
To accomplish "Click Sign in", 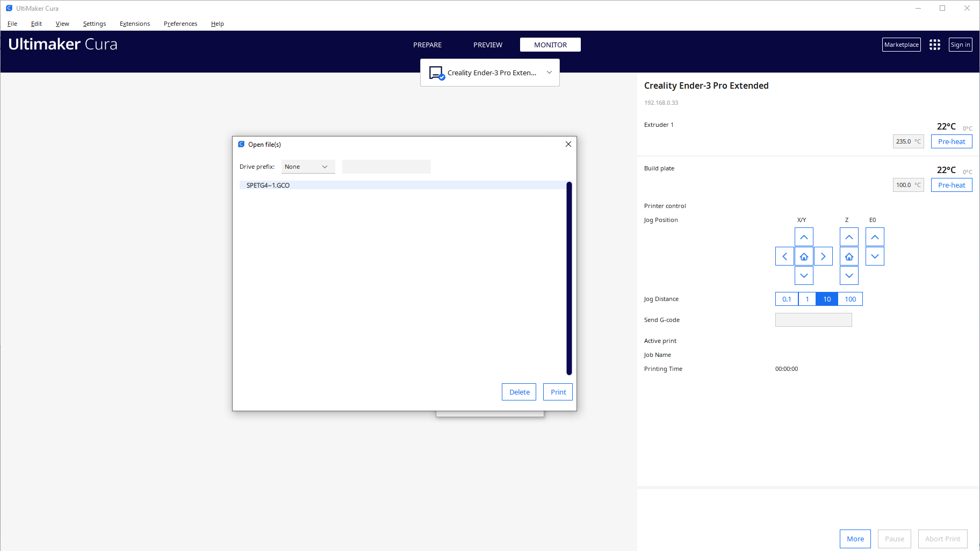I will point(960,45).
